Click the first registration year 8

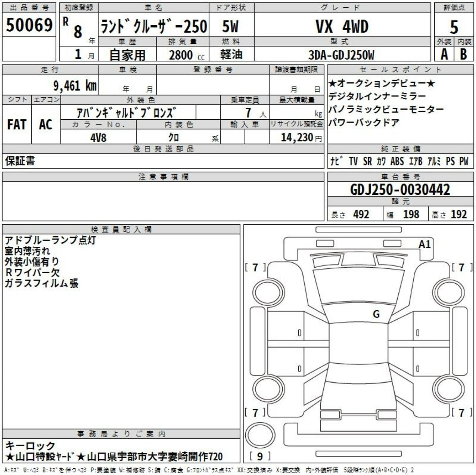click(78, 32)
